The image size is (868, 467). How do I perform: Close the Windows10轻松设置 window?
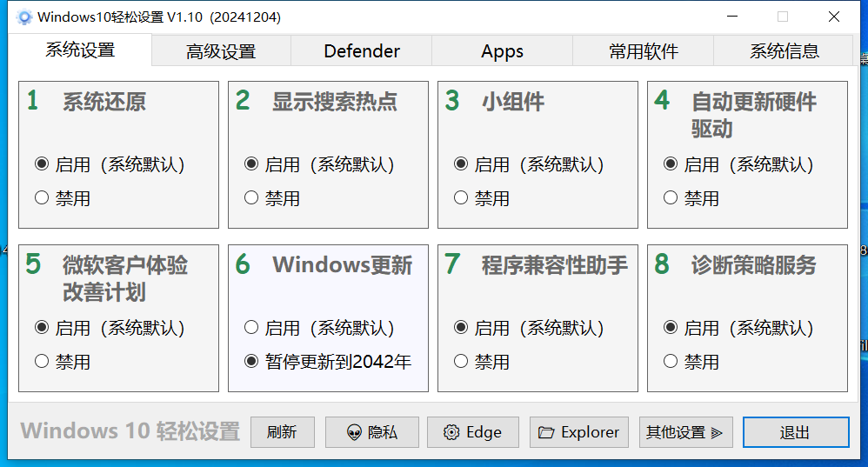pyautogui.click(x=834, y=17)
